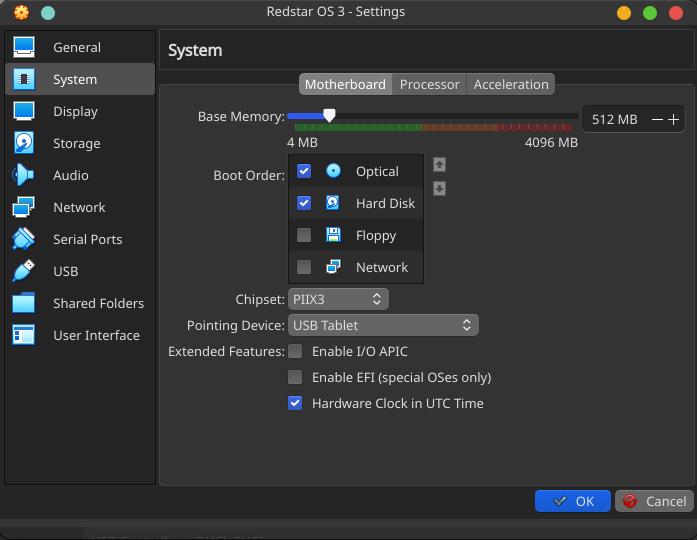Open the Audio settings category
The image size is (697, 540).
point(80,175)
